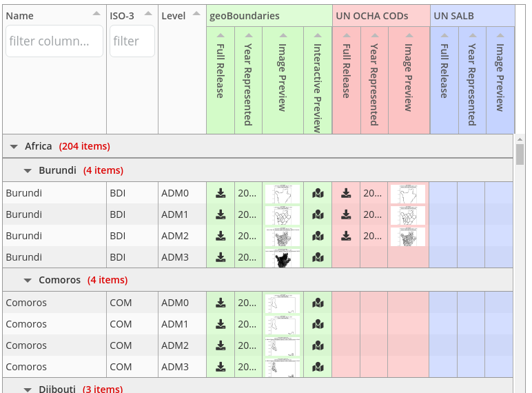532x393 pixels.
Task: Sort geoBoundaries Year Represented column
Action: 249,35
